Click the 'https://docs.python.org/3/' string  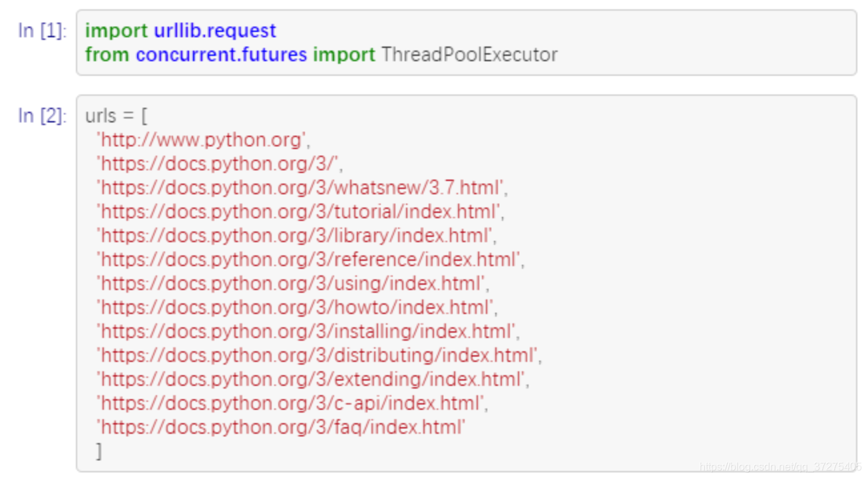point(219,164)
